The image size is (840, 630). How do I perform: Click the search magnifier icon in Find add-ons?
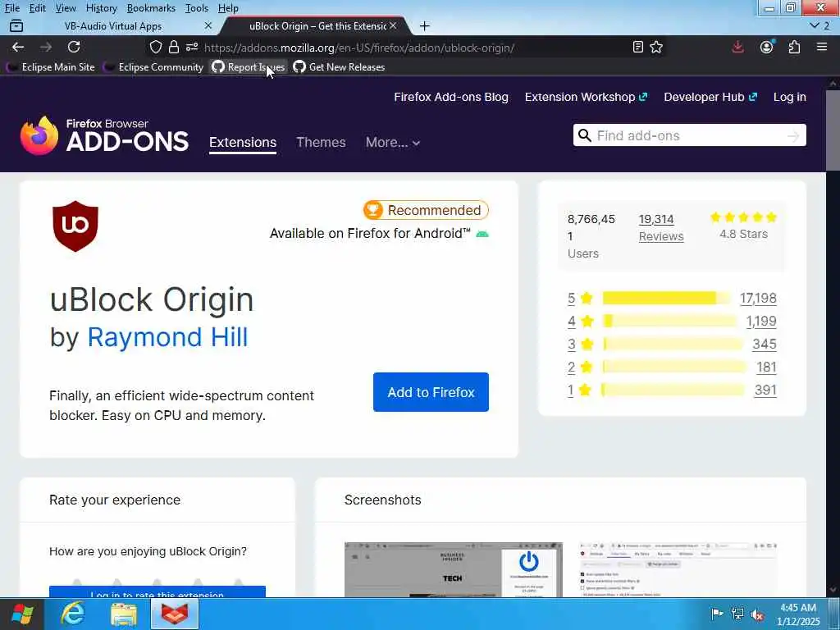click(585, 135)
